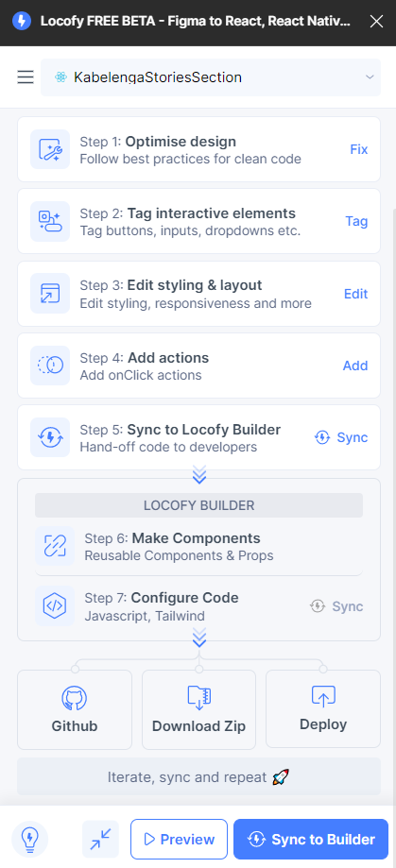
Task: Click the Configure Code icon
Action: (55, 606)
